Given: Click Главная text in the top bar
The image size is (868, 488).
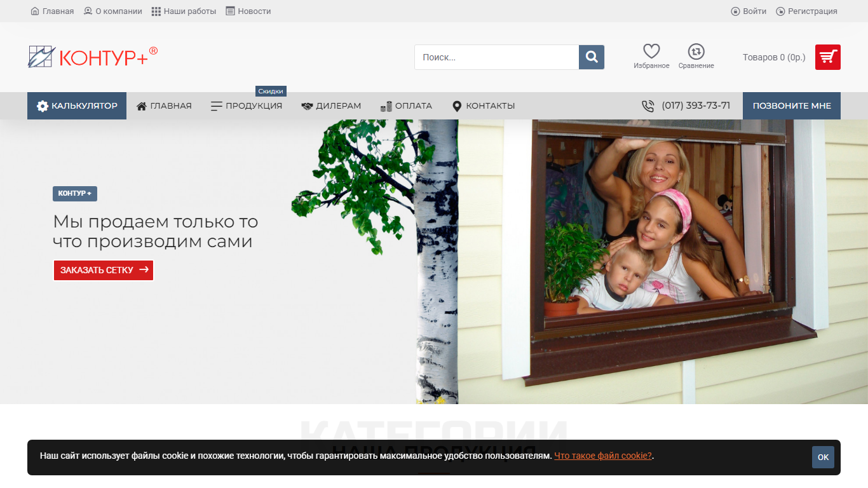Looking at the screenshot, I should coord(58,11).
